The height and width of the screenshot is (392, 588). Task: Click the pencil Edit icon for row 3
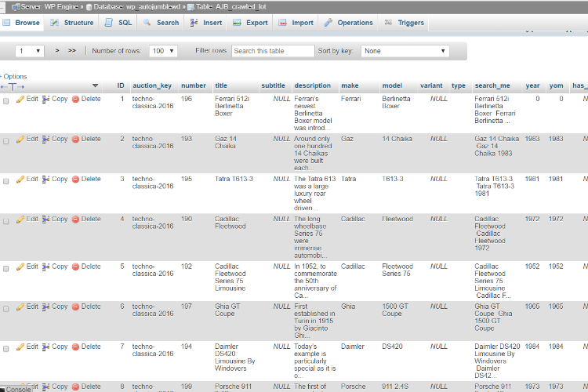coord(20,180)
